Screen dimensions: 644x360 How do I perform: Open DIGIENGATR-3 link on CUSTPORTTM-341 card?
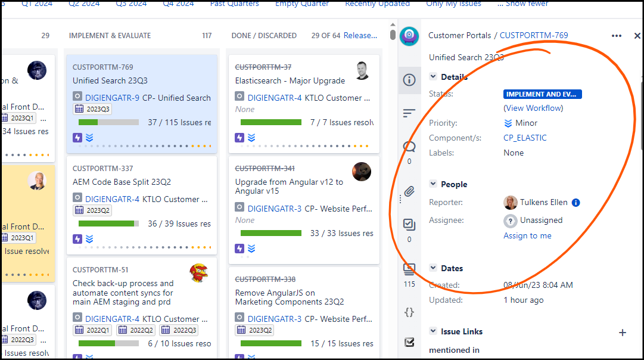275,209
